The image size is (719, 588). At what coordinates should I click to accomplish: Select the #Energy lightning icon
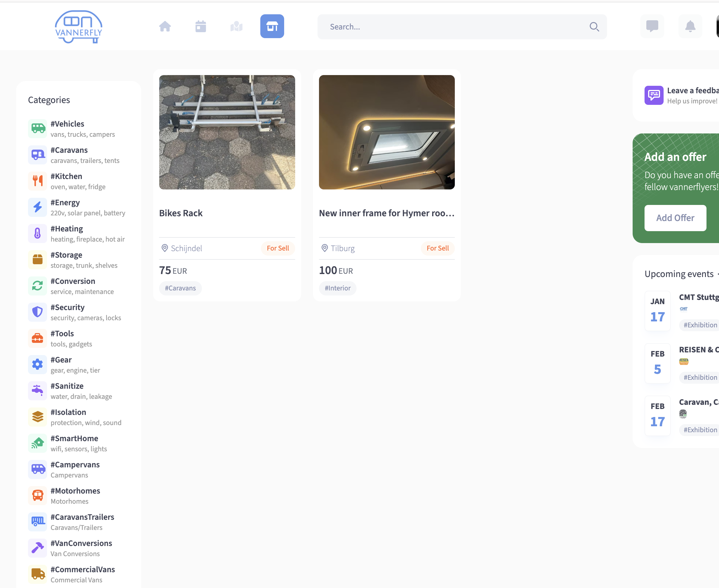click(x=37, y=207)
